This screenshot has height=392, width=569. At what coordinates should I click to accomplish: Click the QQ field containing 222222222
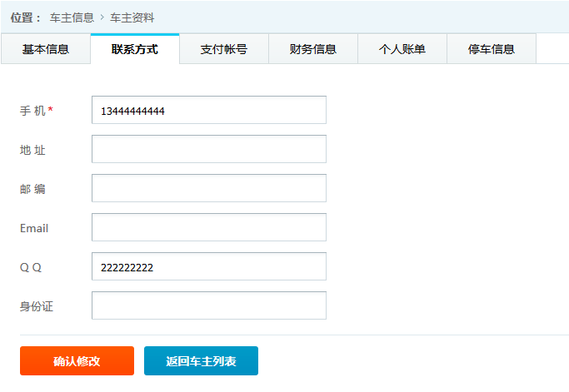[x=208, y=266]
